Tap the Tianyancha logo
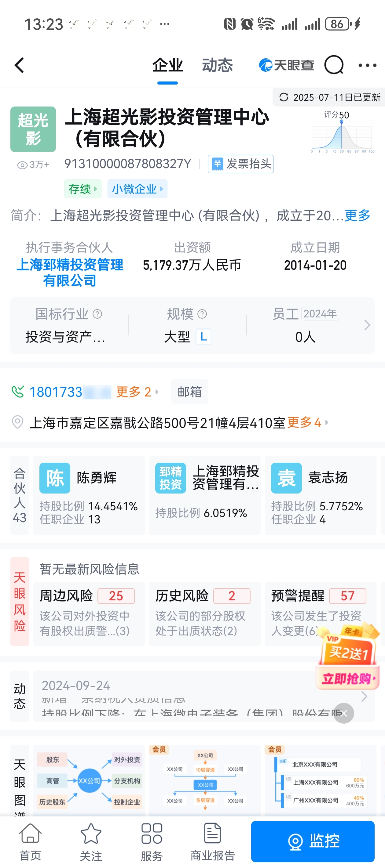This screenshot has width=385, height=868. [x=286, y=65]
